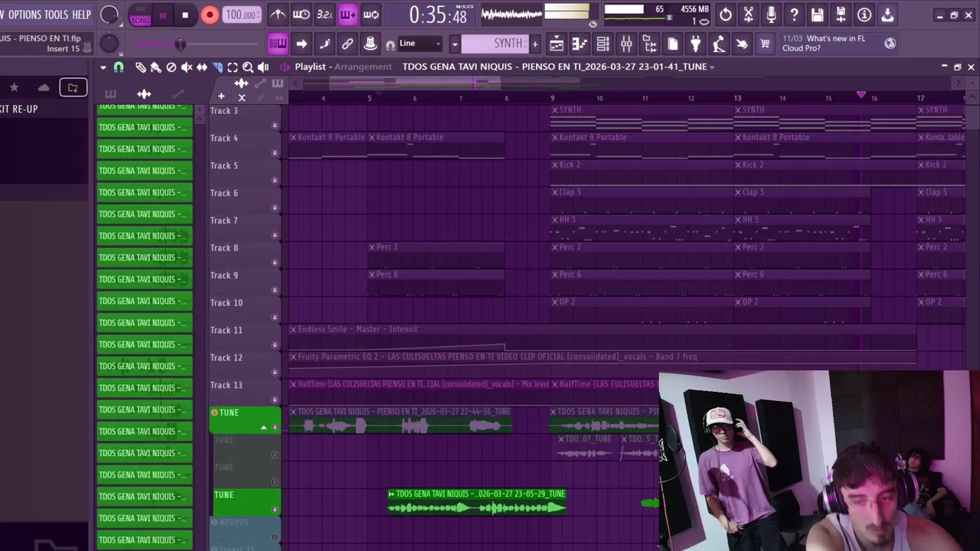Open the TOOLS menu
The height and width of the screenshot is (551, 980).
pyautogui.click(x=56, y=15)
